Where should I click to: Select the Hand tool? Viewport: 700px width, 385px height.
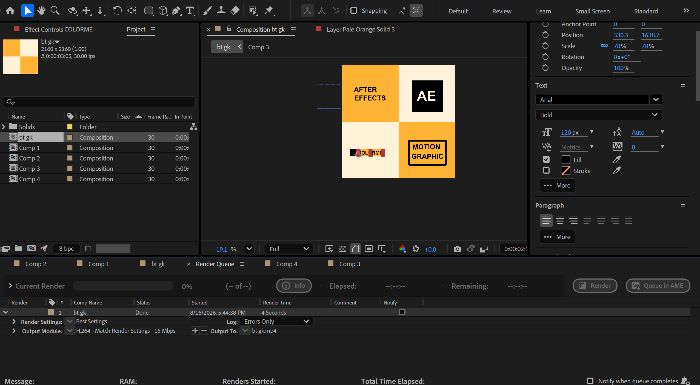41,10
